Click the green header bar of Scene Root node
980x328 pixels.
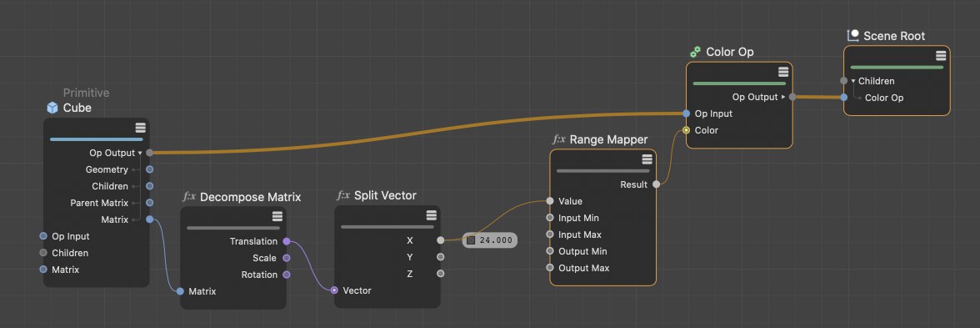(x=897, y=67)
